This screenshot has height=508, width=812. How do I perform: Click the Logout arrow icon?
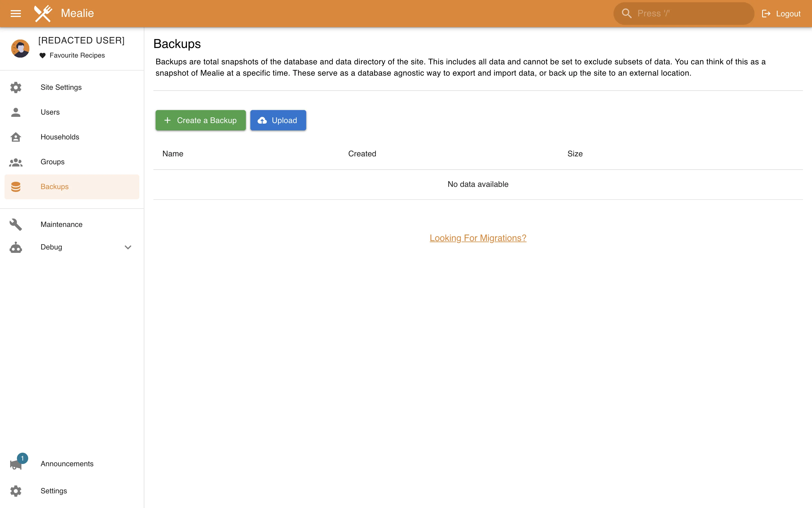[x=766, y=14]
